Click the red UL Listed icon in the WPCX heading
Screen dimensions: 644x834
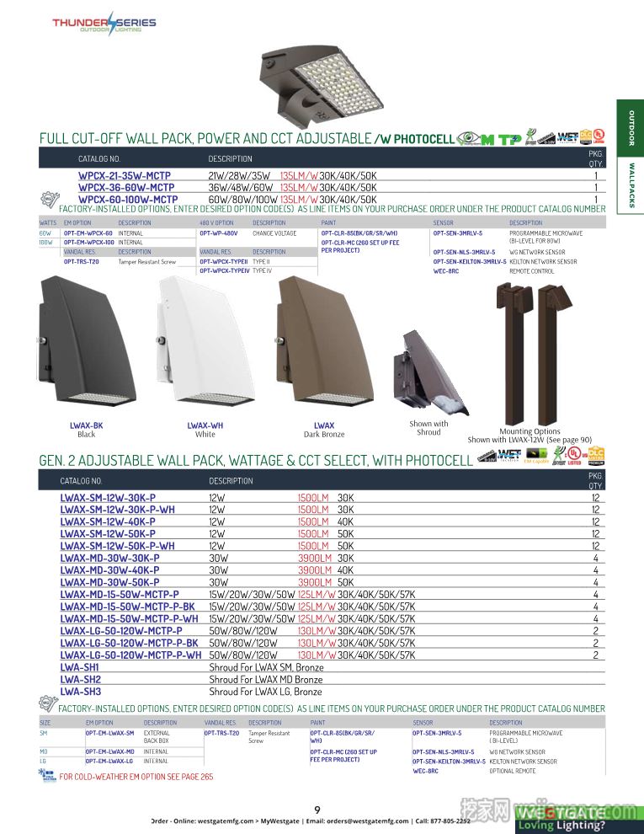tap(599, 136)
